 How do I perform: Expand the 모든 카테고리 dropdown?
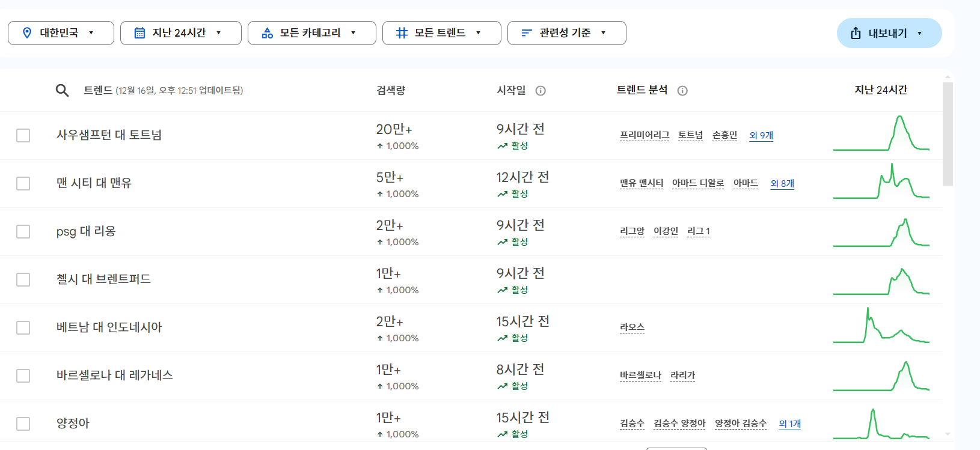pos(312,33)
